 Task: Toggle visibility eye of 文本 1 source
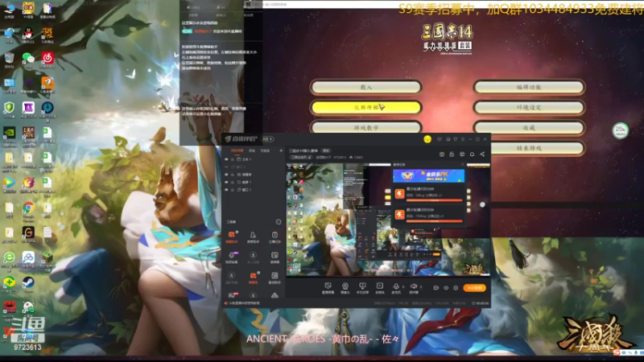click(226, 159)
